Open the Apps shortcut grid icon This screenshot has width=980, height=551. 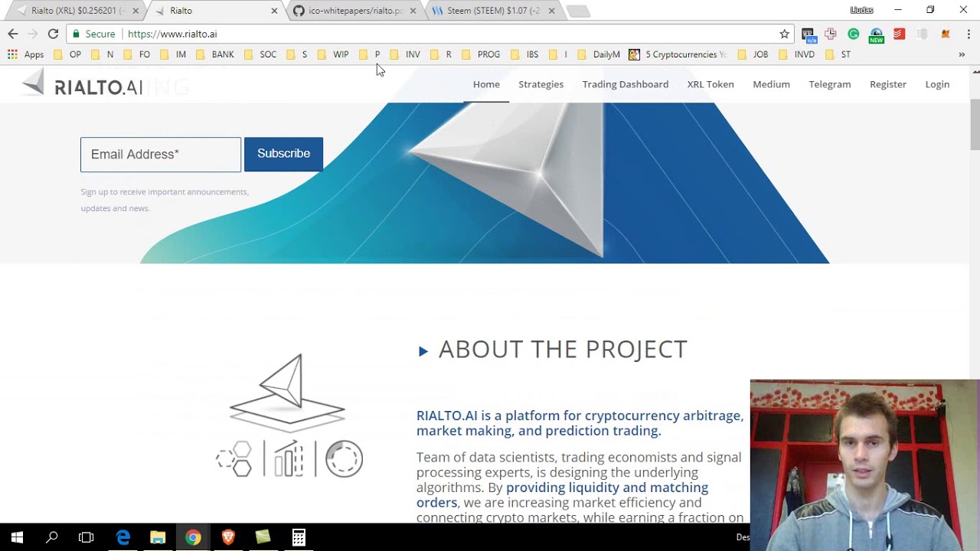12,54
